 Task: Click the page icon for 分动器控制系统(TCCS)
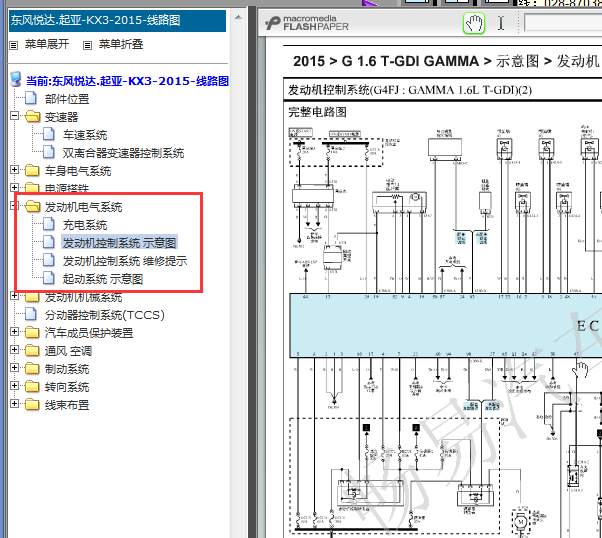(x=31, y=314)
